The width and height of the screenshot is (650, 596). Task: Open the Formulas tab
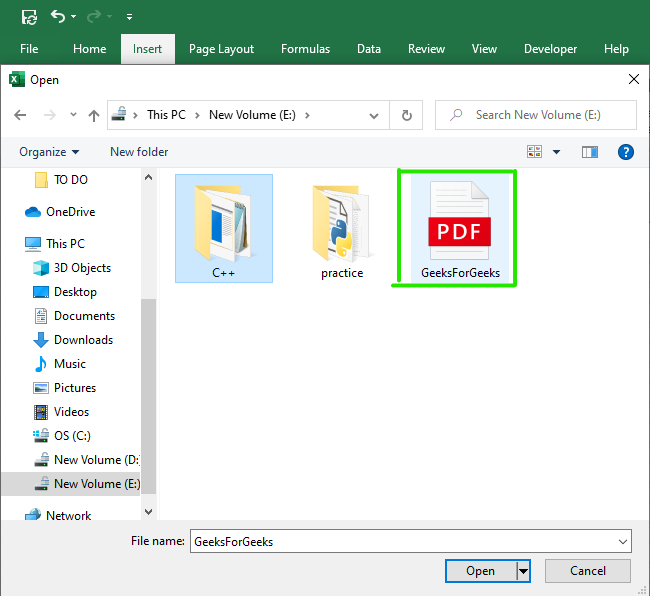[x=306, y=49]
